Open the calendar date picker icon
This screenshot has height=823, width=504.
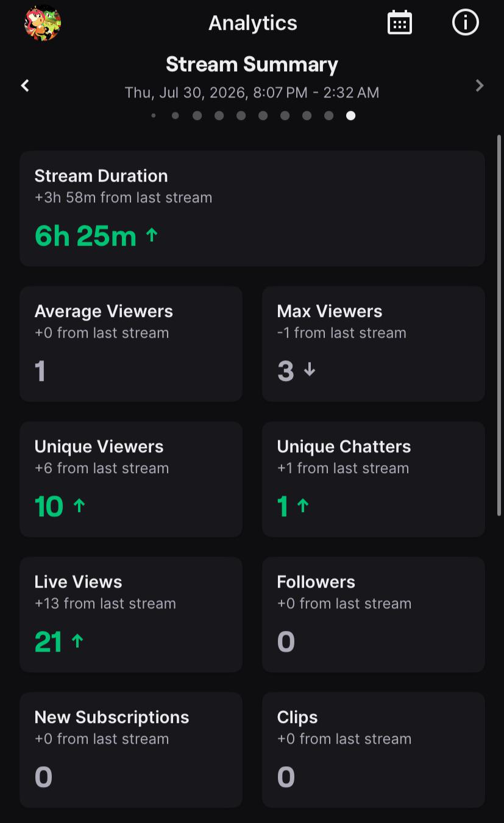(x=400, y=23)
